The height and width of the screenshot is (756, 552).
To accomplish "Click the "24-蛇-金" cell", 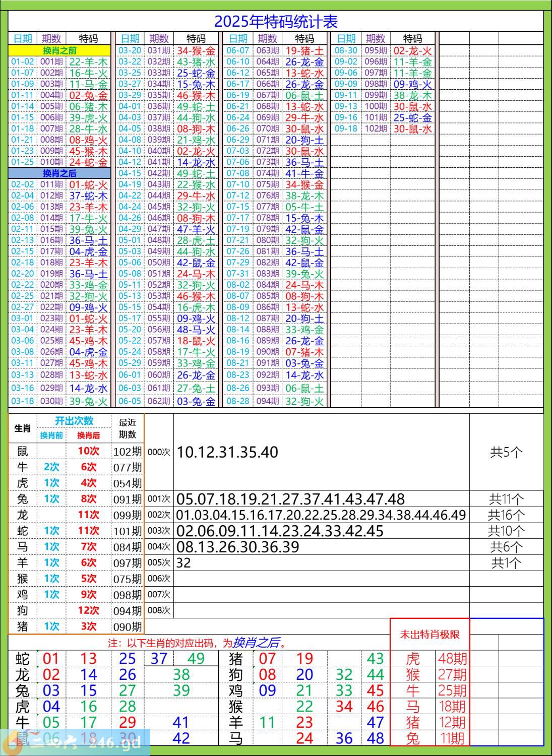I will point(88,162).
